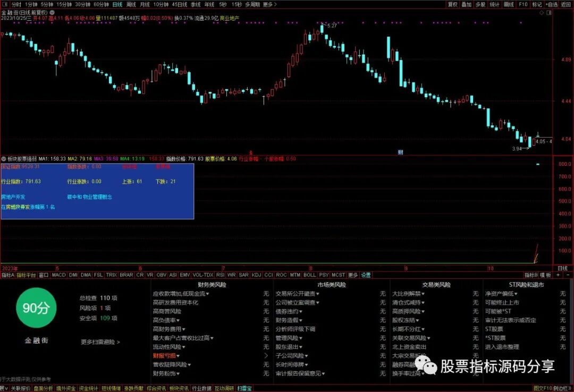The height and width of the screenshot is (392, 574).
Task: Open 图文F10 at bottom right
Action: click(x=543, y=388)
